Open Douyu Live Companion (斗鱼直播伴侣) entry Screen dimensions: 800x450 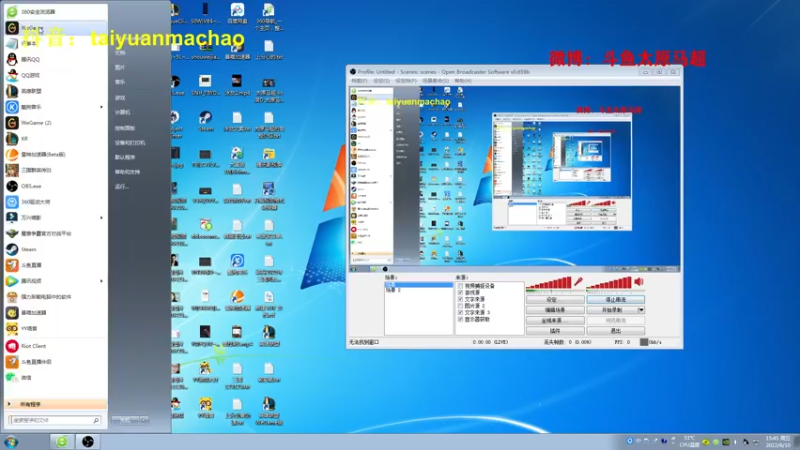(x=55, y=361)
